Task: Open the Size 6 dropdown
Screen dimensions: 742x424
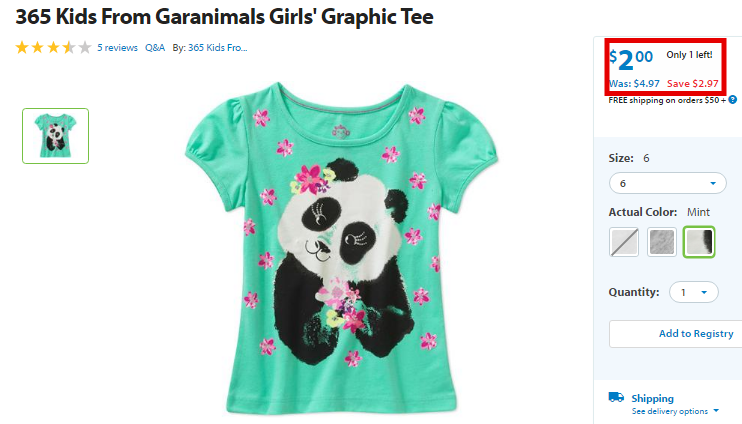Action: 668,183
